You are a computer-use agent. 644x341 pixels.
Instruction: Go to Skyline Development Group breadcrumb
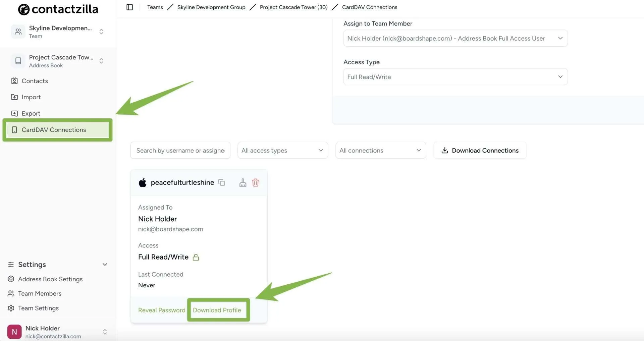(x=211, y=7)
